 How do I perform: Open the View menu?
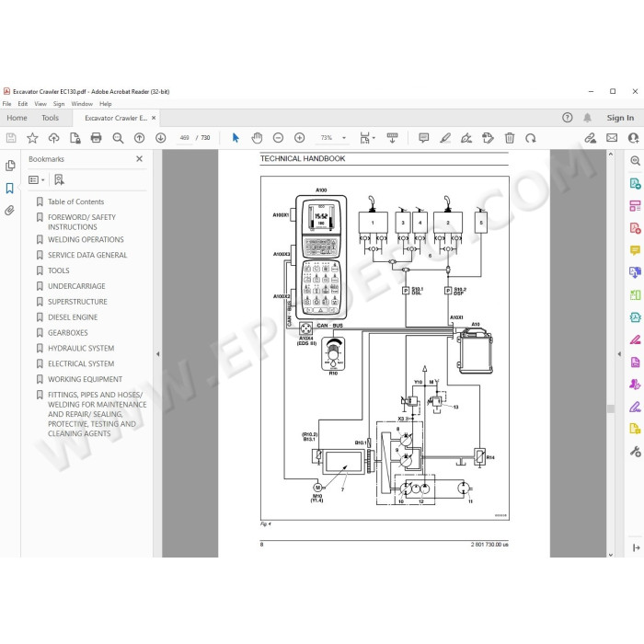pyautogui.click(x=40, y=104)
